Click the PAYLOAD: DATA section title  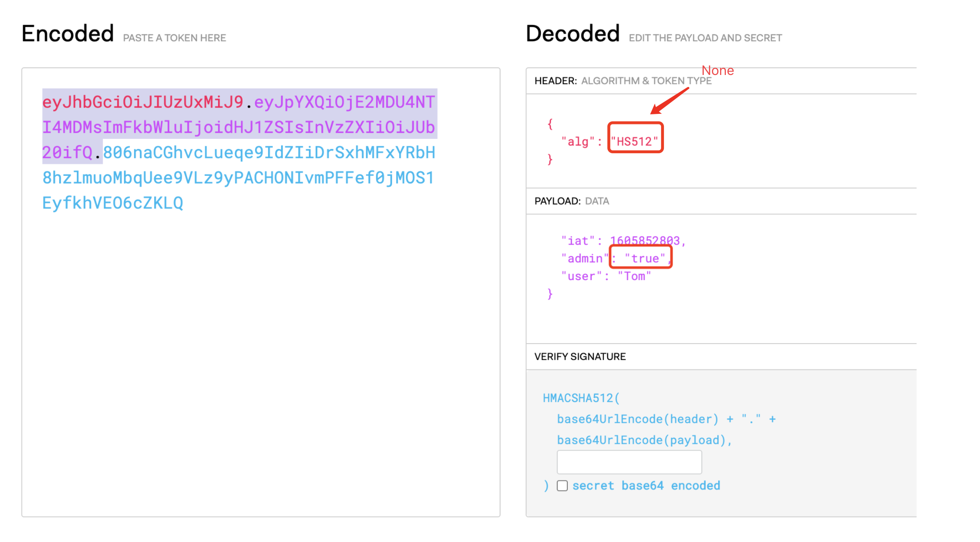click(x=572, y=201)
